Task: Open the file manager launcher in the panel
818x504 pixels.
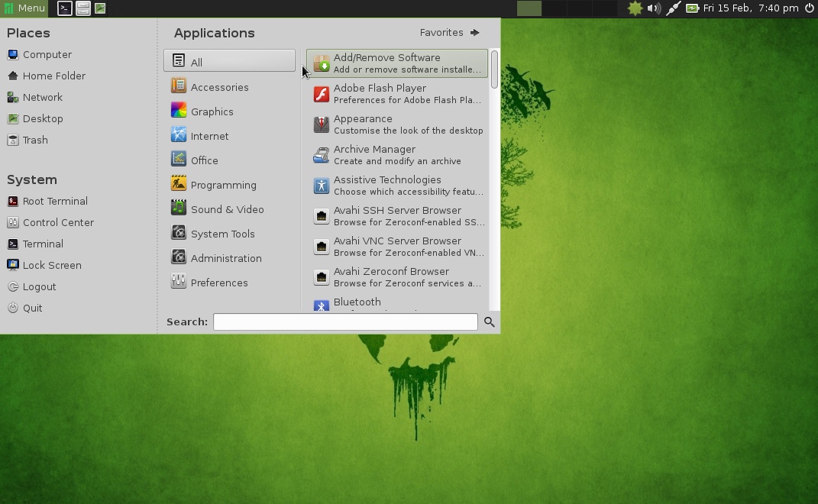Action: coord(82,8)
